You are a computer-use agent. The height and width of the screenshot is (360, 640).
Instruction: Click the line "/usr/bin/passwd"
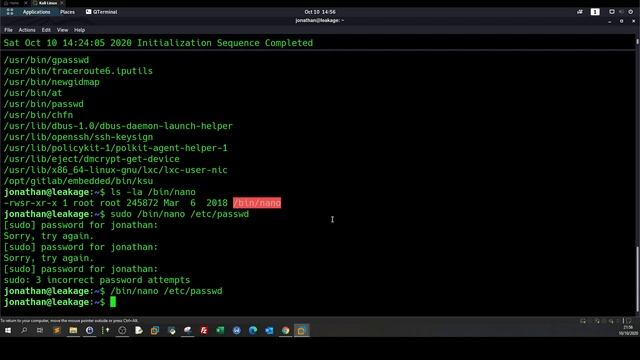[x=44, y=104]
